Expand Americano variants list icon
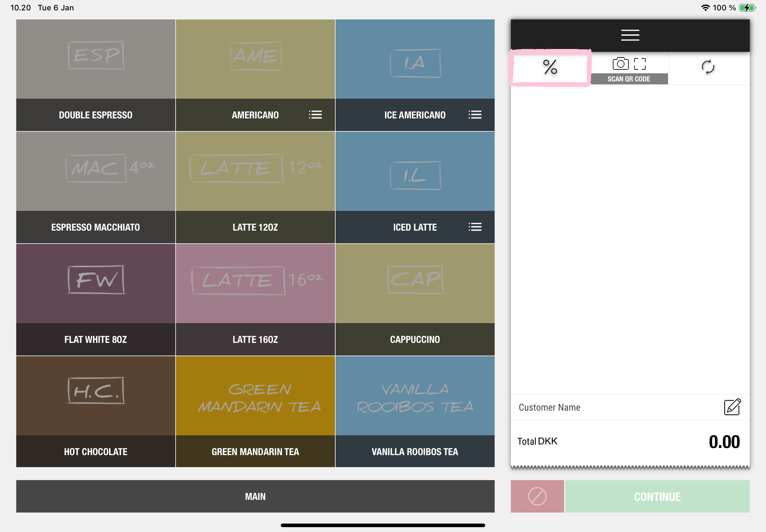Viewport: 766px width, 532px height. [315, 115]
